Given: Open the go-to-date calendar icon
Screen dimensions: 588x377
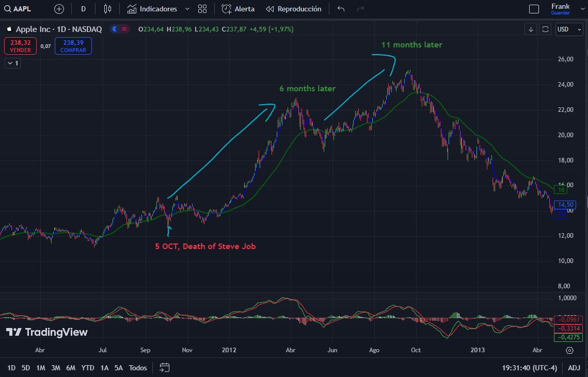Looking at the screenshot, I should (164, 367).
